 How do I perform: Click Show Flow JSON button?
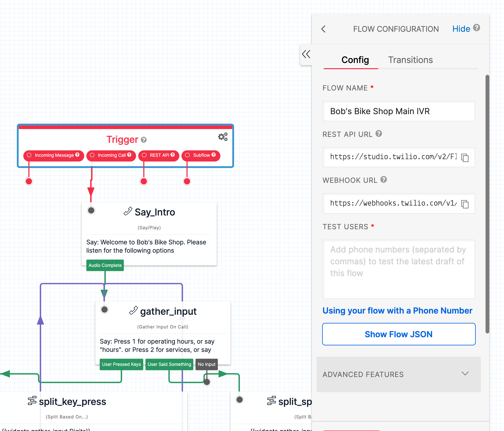coord(398,334)
